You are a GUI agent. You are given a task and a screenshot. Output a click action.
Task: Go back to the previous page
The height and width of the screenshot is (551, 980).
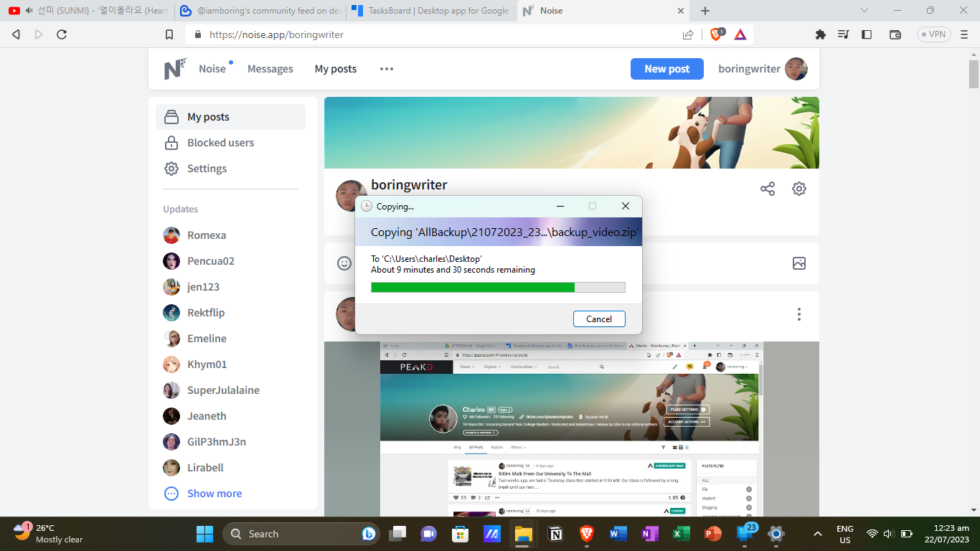click(16, 34)
